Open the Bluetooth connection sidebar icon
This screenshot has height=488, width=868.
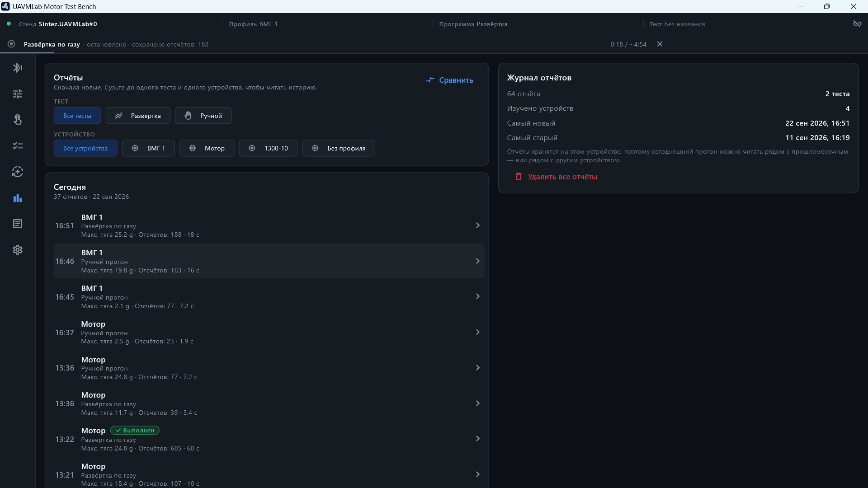(18, 68)
